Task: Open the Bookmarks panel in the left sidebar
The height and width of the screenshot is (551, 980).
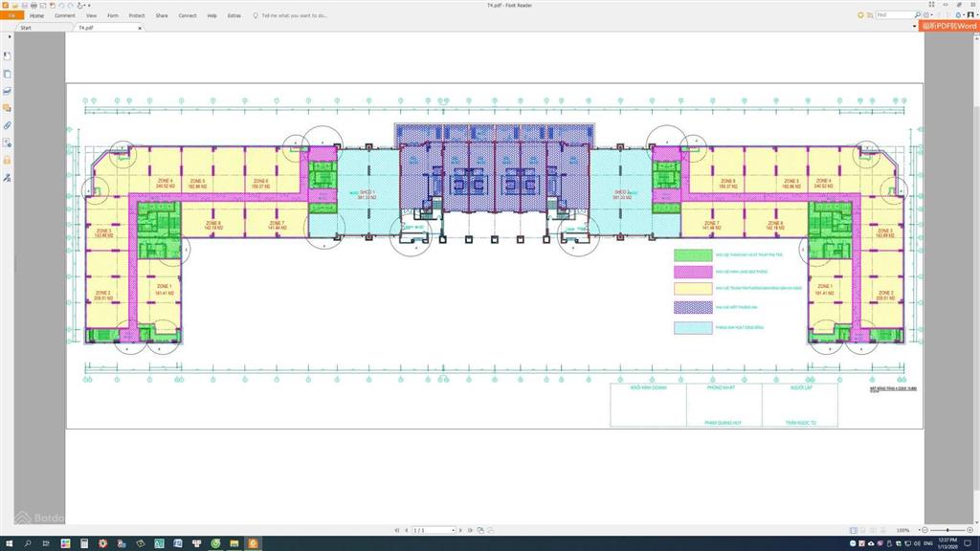Action: (x=7, y=56)
